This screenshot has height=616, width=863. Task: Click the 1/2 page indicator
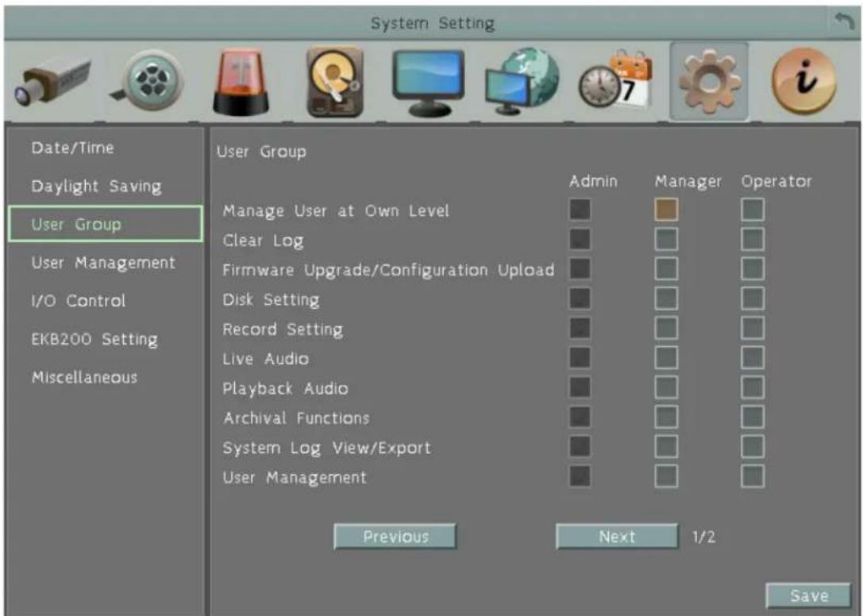click(704, 537)
